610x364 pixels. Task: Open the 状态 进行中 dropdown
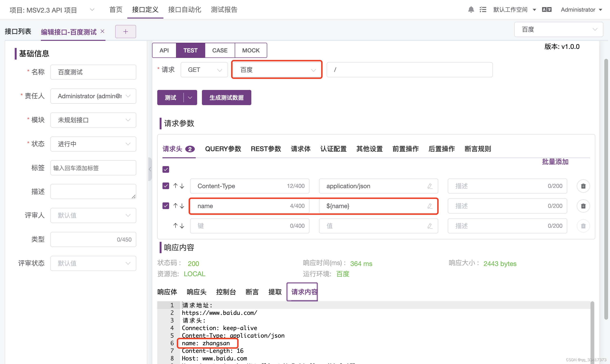tap(93, 144)
